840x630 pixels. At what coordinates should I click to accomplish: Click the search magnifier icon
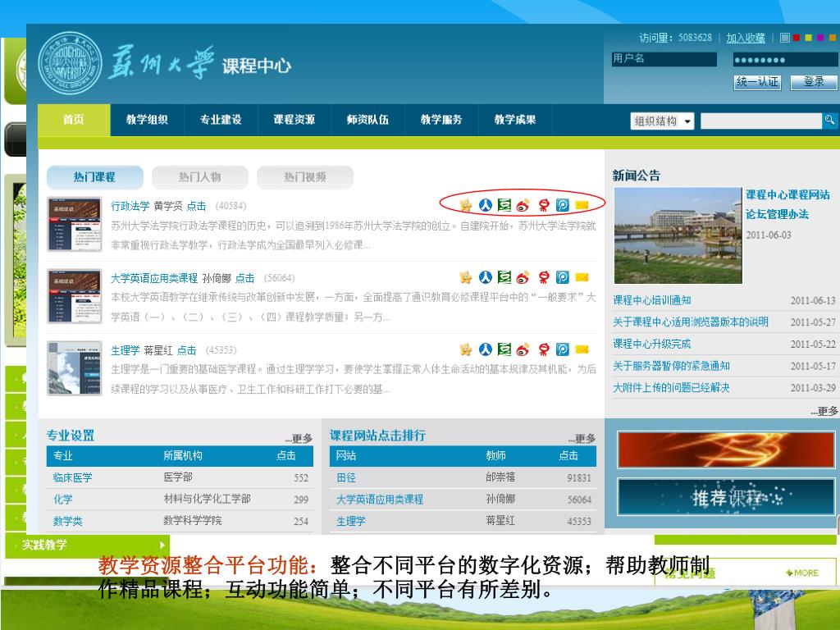pos(829,121)
